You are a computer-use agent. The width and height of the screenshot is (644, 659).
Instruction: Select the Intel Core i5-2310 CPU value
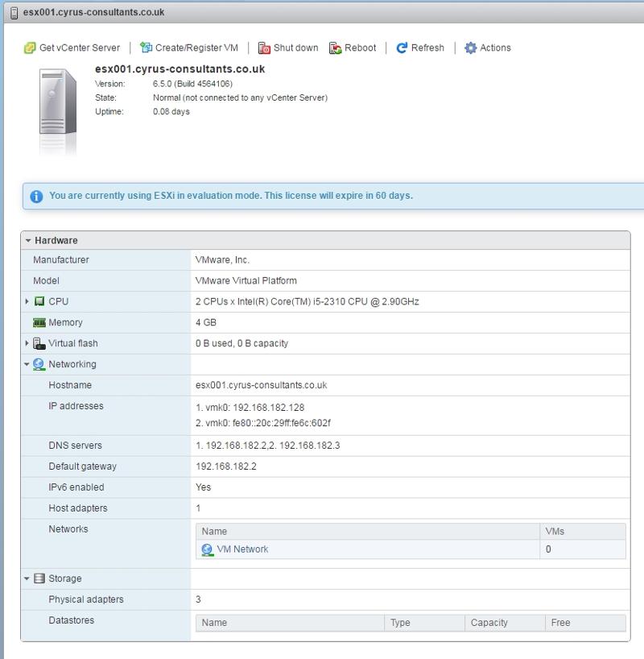[x=307, y=301]
